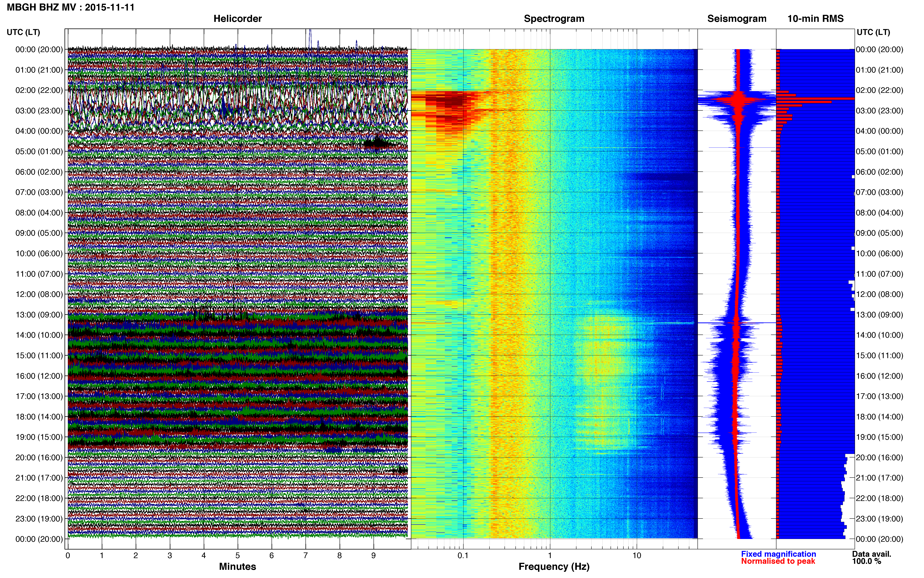The height and width of the screenshot is (578, 924).
Task: Click the '0.1' tick on the frequency axis
Action: coord(463,555)
